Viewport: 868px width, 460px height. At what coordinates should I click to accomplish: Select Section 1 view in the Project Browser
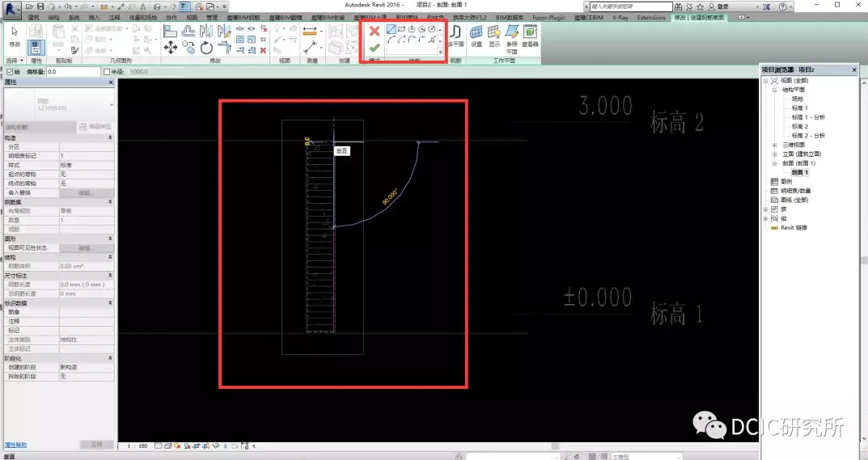799,173
